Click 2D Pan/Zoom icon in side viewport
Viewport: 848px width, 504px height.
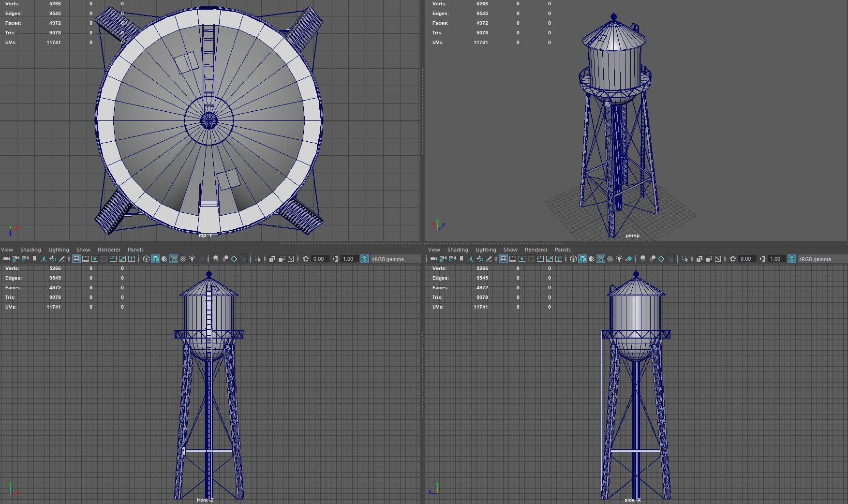480,259
